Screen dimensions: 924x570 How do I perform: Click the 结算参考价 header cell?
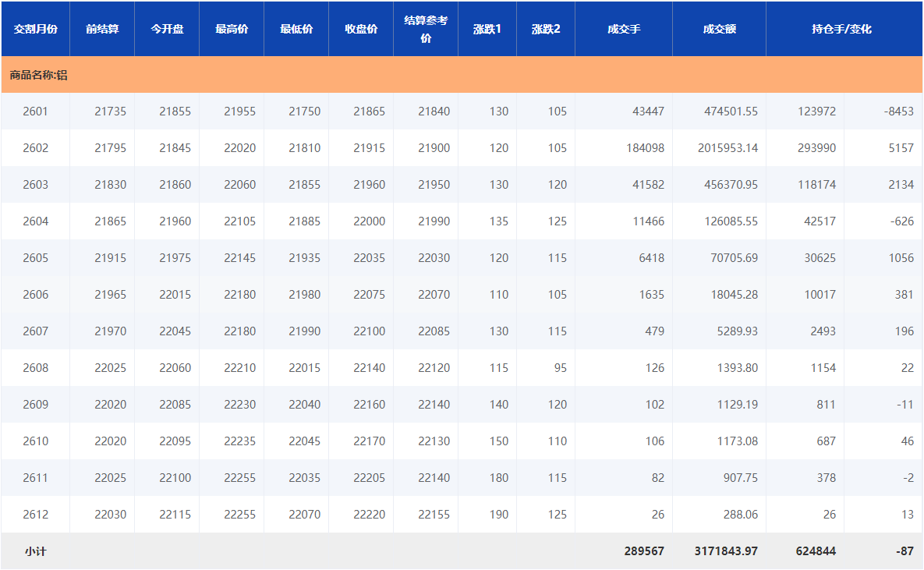tap(426, 29)
